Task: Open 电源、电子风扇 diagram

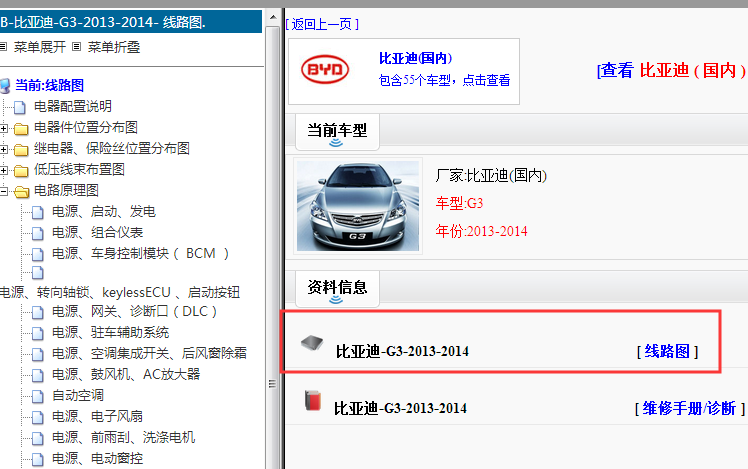Action: coord(98,417)
